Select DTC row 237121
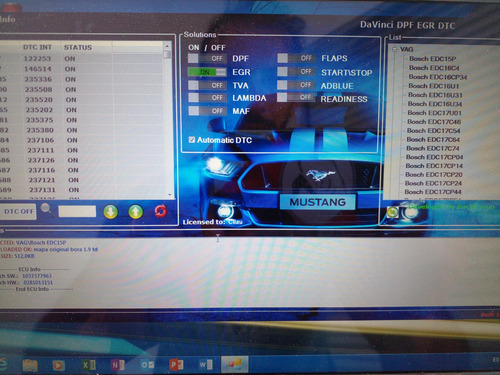500x375 pixels. [x=83, y=180]
